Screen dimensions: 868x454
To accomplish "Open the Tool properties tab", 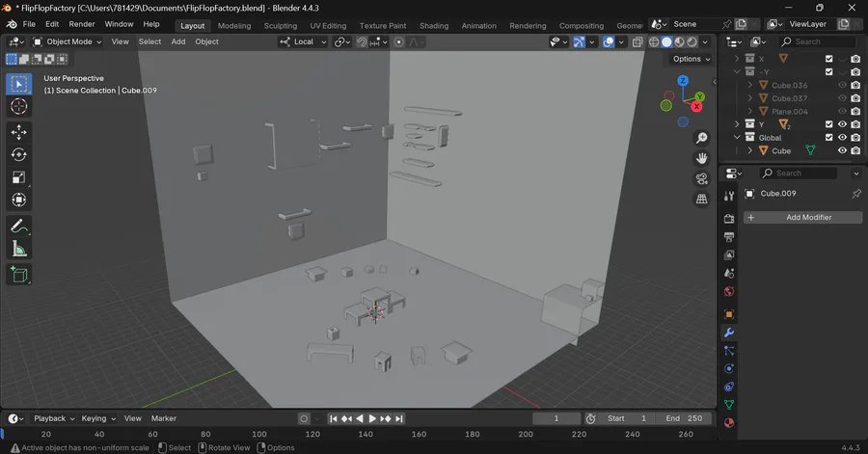I will 729,196.
